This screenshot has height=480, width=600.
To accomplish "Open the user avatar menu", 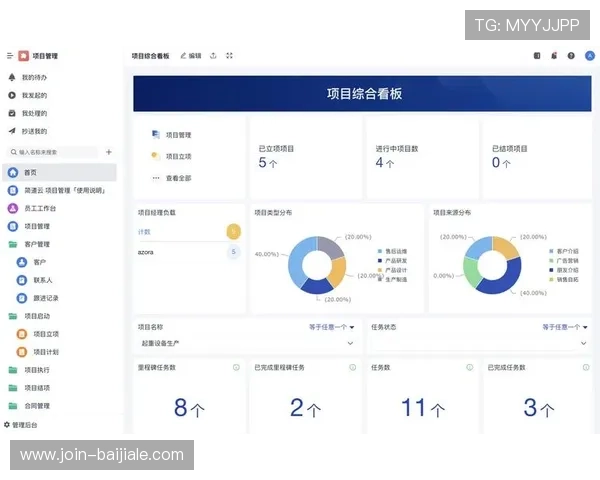I will [x=590, y=56].
